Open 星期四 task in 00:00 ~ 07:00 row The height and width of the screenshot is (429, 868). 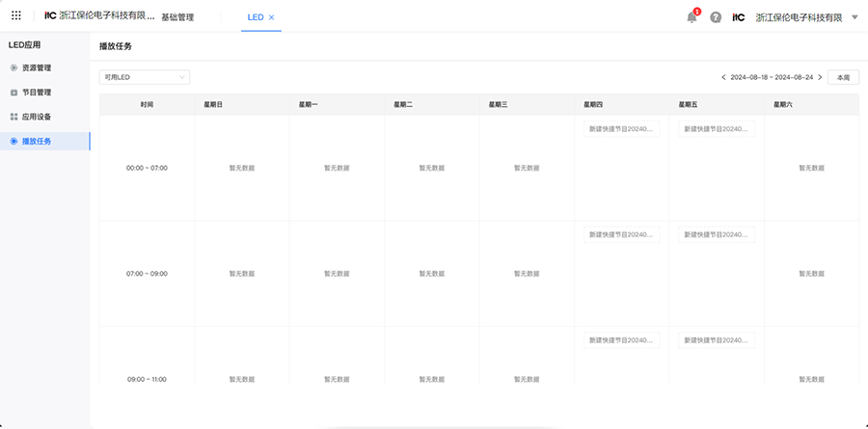(x=622, y=128)
